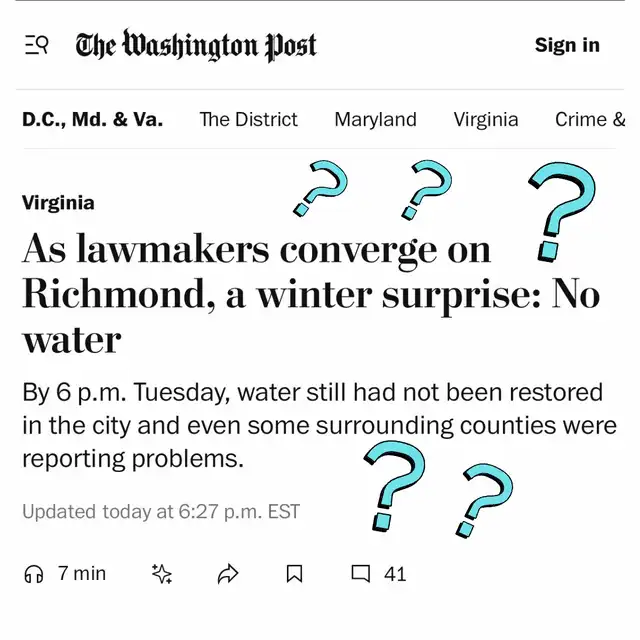The height and width of the screenshot is (640, 640).
Task: Click the article summary paragraph
Action: pyautogui.click(x=319, y=425)
